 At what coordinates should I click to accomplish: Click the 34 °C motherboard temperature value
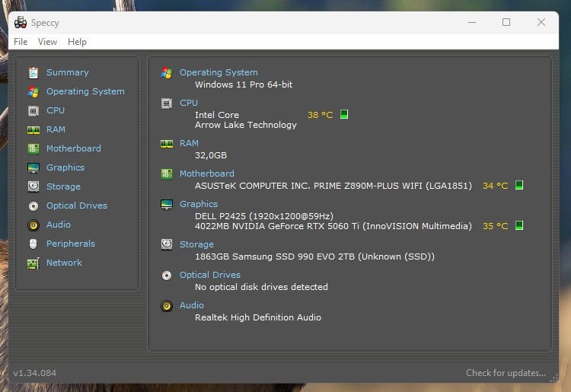496,186
